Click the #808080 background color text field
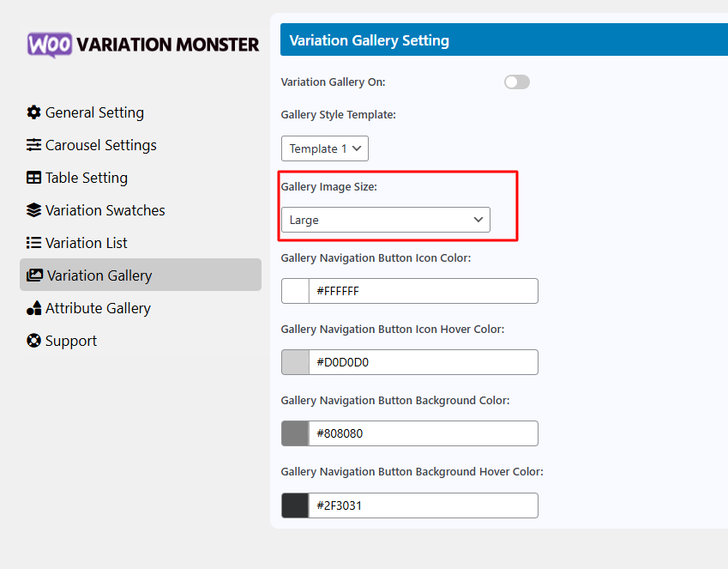Image resolution: width=728 pixels, height=569 pixels. tap(423, 433)
